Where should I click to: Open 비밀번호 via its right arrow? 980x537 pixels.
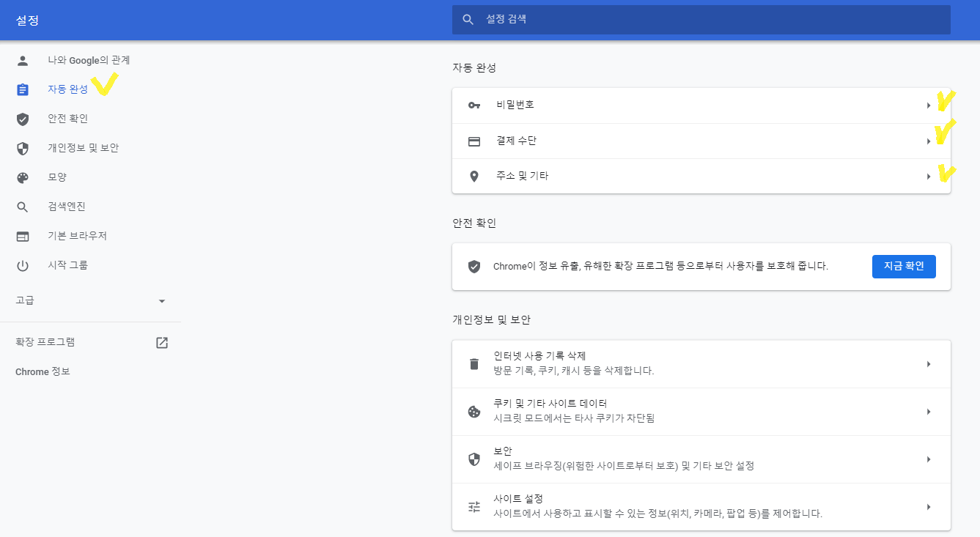(x=929, y=105)
